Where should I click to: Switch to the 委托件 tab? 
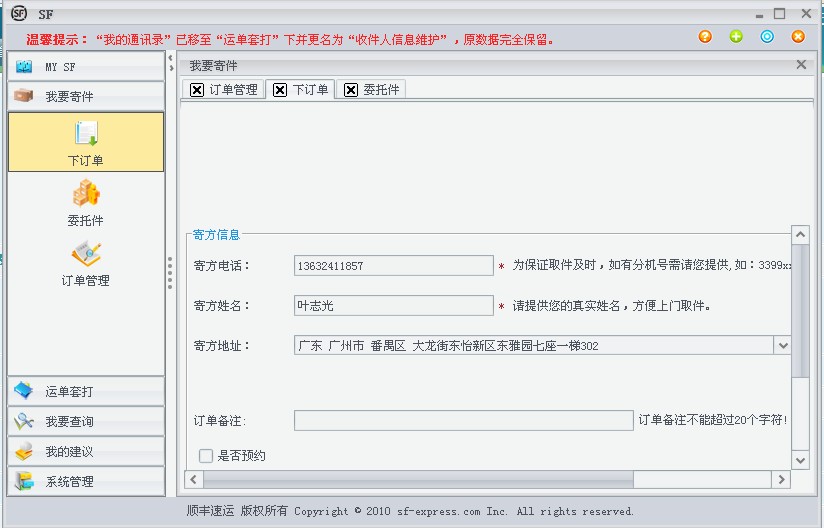coord(381,90)
